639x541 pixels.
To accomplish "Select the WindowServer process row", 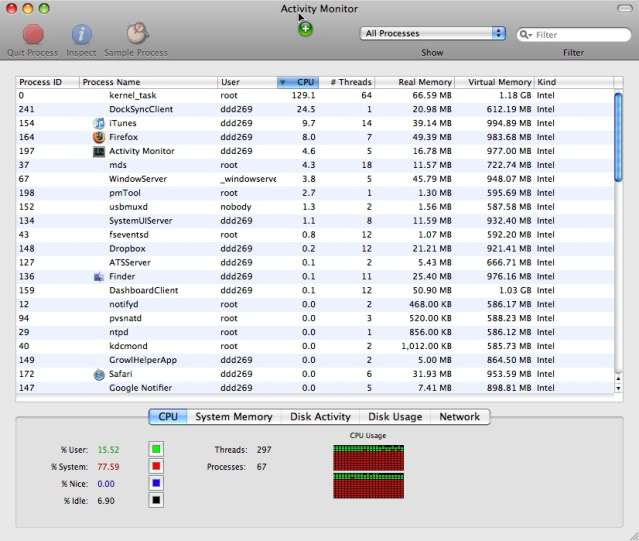I will tap(315, 179).
